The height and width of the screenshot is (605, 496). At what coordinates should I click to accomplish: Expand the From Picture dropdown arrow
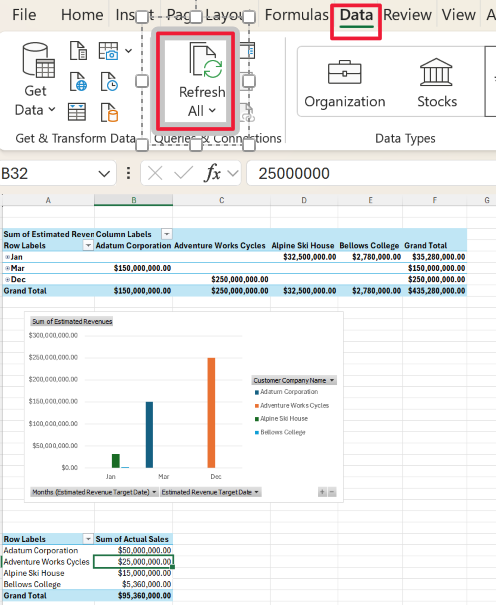(129, 51)
